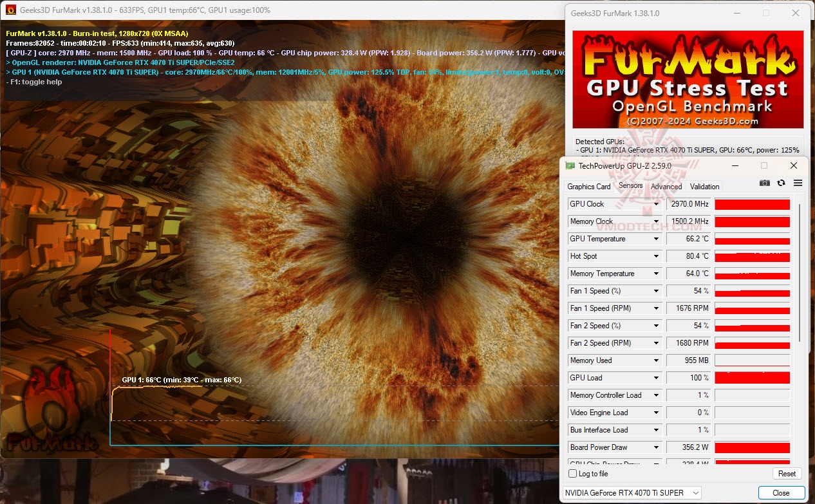Expand the GPU Load sensor dropdown
815x504 pixels.
point(656,378)
